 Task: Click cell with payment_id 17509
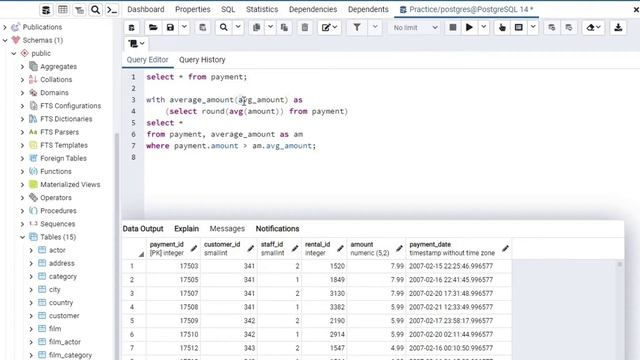tap(173, 321)
